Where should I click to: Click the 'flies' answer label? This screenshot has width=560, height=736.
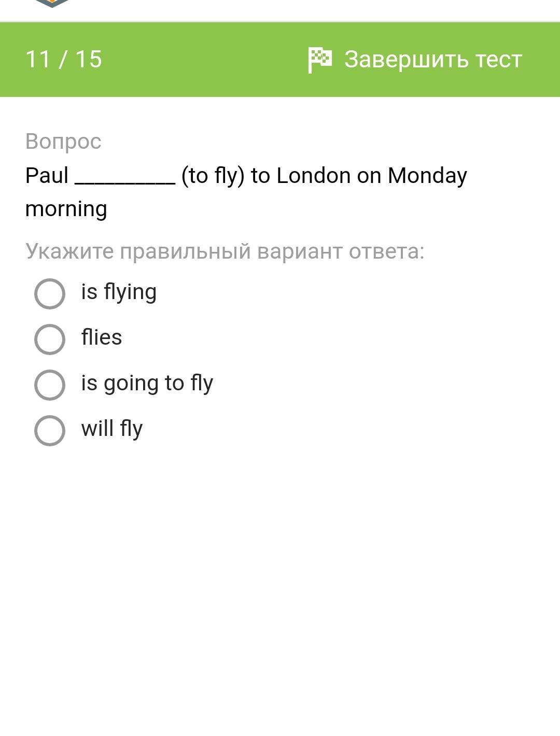tap(102, 337)
